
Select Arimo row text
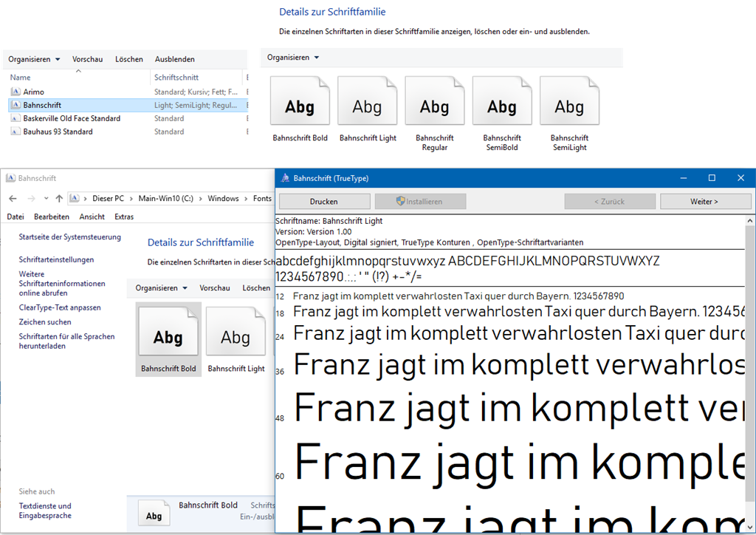pos(33,92)
